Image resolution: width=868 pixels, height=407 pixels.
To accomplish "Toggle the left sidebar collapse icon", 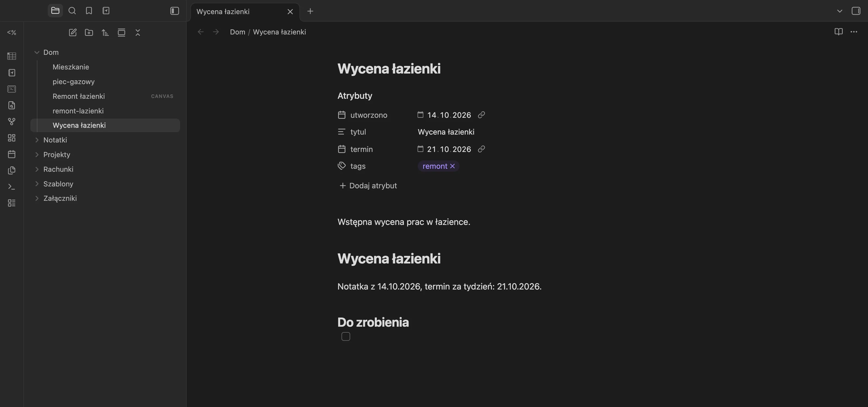I will point(174,11).
